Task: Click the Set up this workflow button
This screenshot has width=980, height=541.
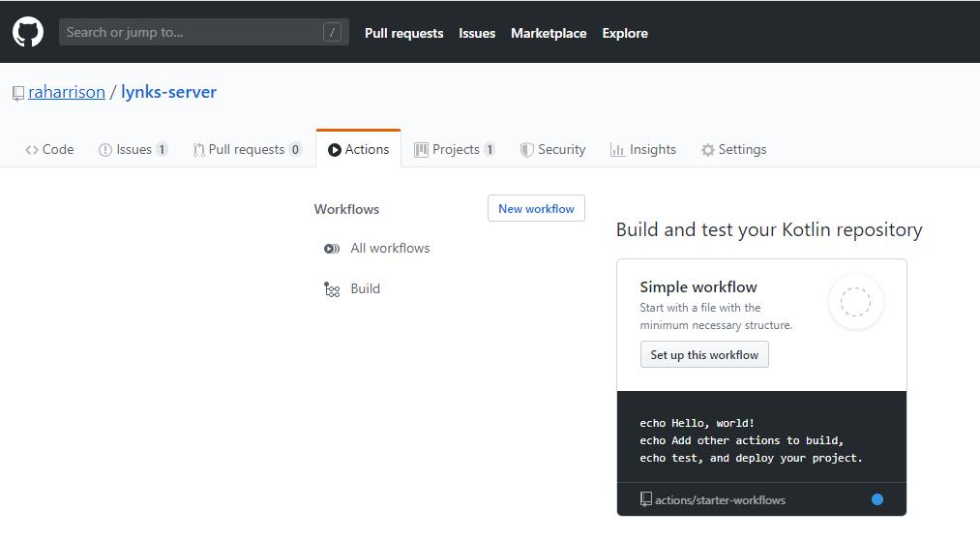Action: tap(704, 354)
